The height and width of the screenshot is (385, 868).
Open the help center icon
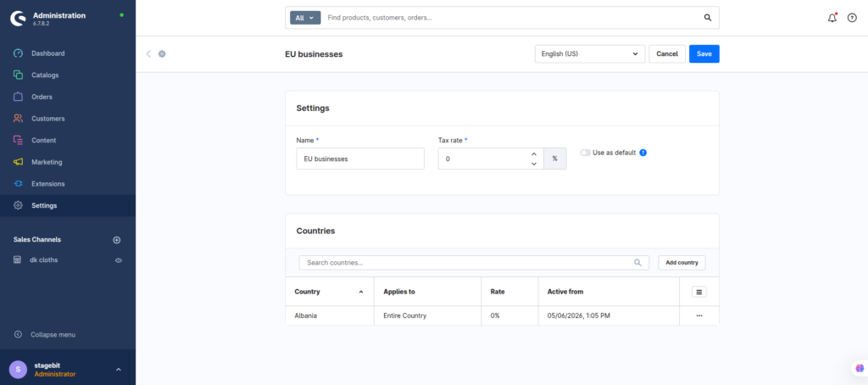(x=853, y=18)
